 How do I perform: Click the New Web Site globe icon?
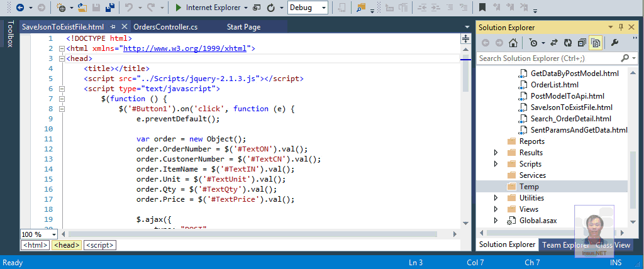(61, 8)
